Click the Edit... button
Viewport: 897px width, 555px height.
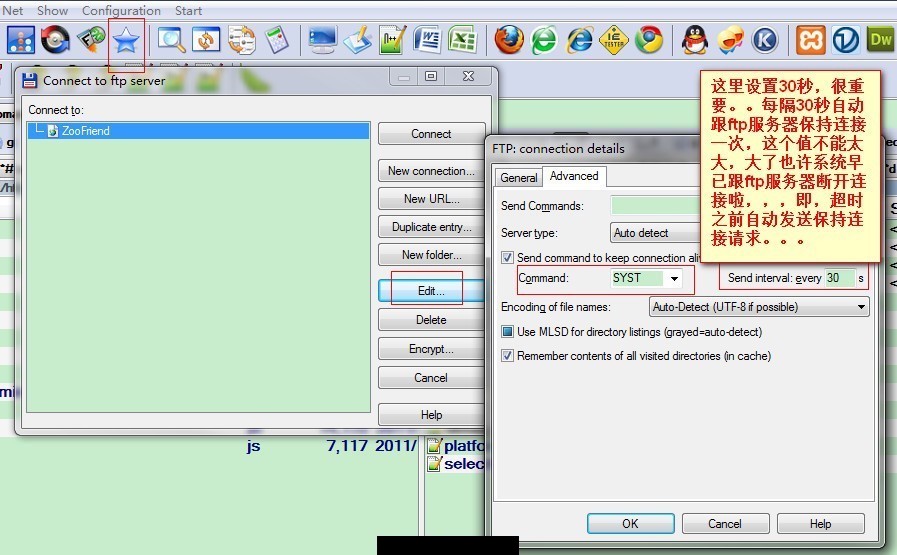(x=431, y=291)
